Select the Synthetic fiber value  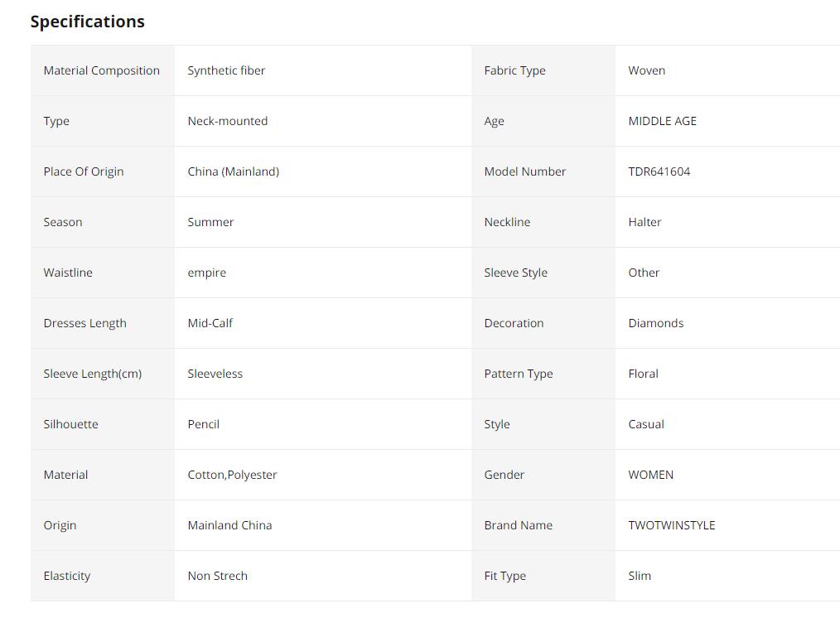click(226, 70)
